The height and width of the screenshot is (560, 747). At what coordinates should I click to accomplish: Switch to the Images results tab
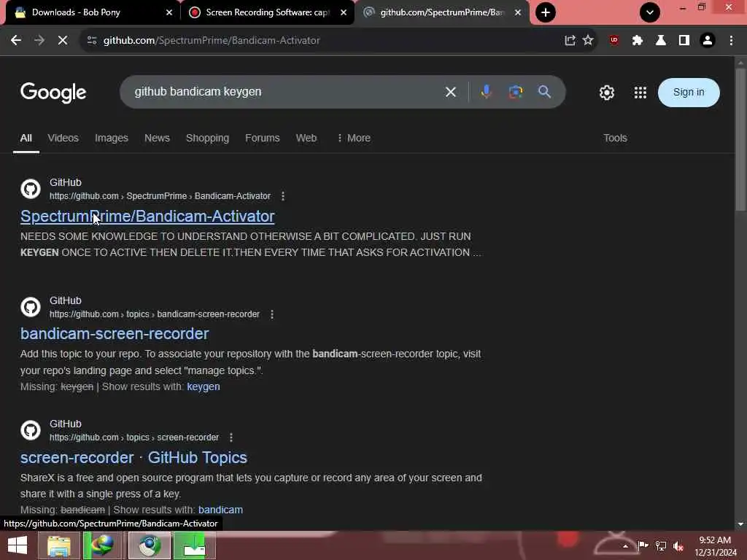point(111,138)
